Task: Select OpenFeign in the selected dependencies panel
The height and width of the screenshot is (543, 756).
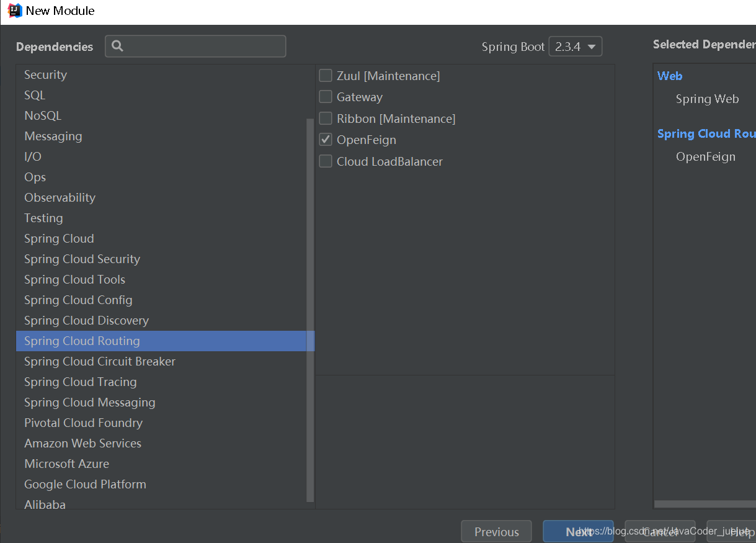Action: point(706,156)
